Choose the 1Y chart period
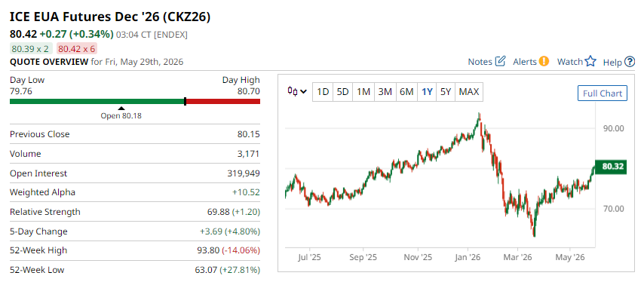 (x=427, y=92)
